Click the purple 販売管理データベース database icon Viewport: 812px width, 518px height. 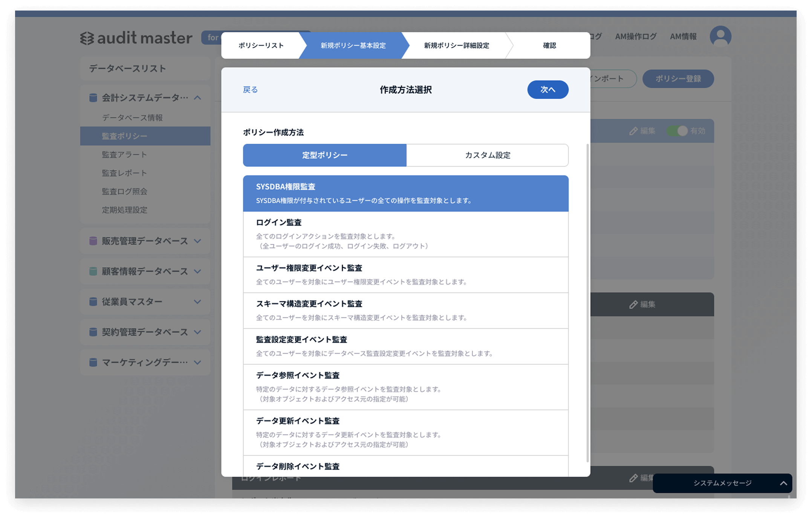[93, 241]
